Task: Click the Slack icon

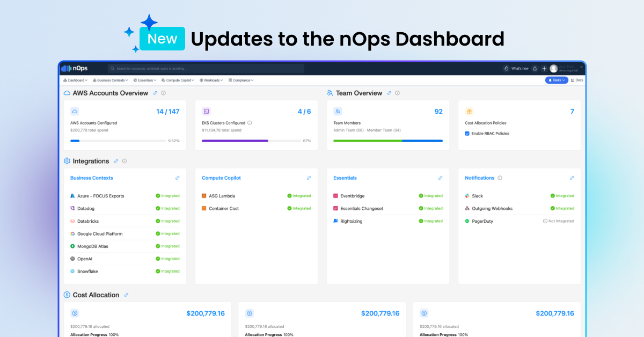Action: pos(467,196)
